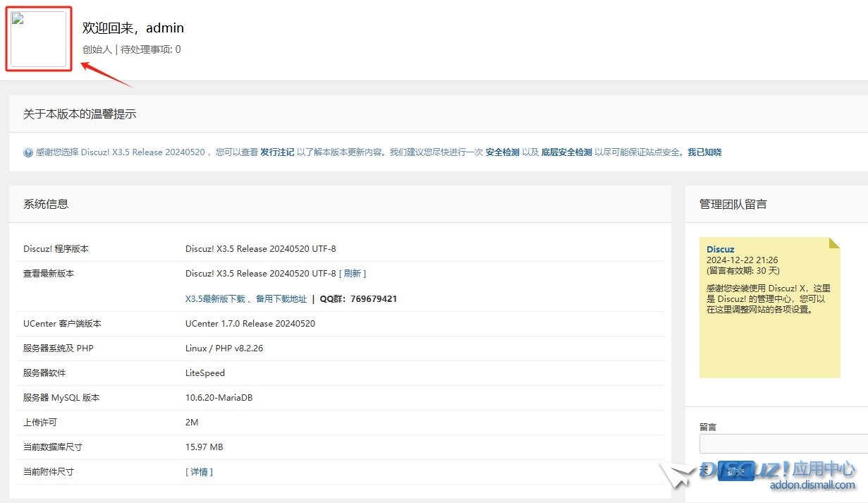Screen dimensions: 868x503
Task: Open the 底层安全检测 link
Action: pyautogui.click(x=566, y=152)
